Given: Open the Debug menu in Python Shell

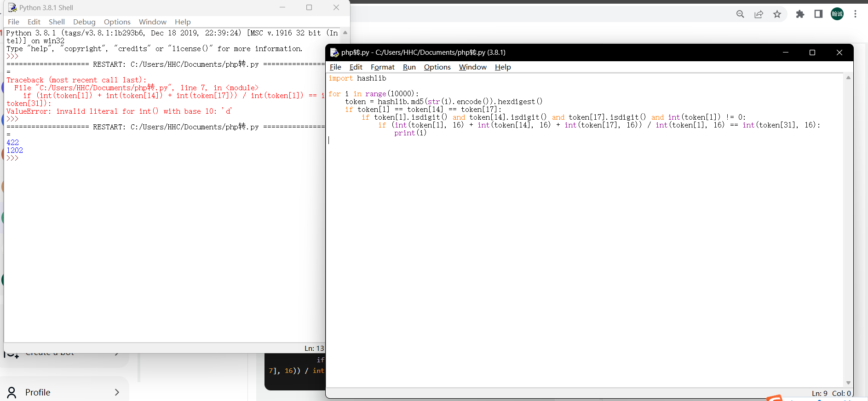Looking at the screenshot, I should click(84, 22).
